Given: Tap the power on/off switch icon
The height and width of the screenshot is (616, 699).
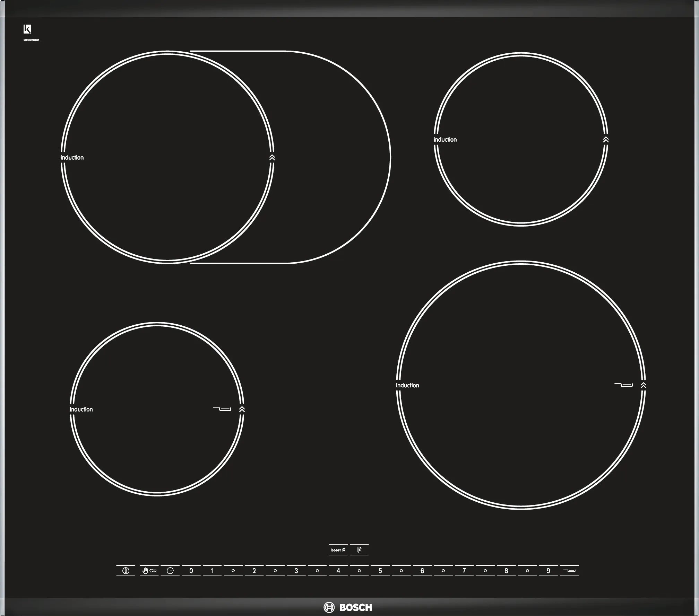Looking at the screenshot, I should pyautogui.click(x=126, y=570).
